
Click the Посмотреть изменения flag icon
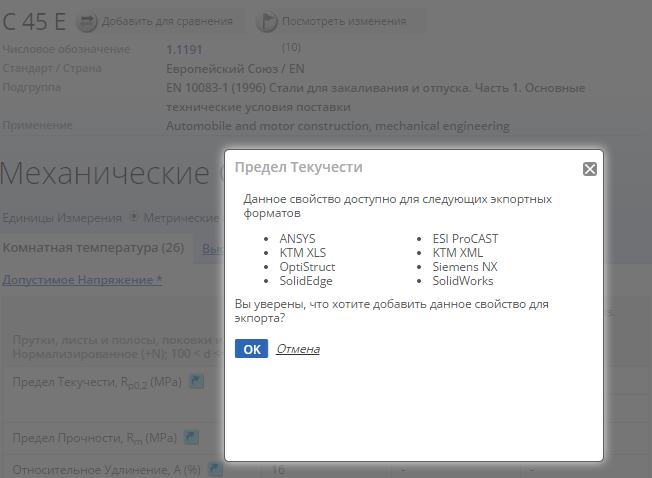pyautogui.click(x=266, y=21)
